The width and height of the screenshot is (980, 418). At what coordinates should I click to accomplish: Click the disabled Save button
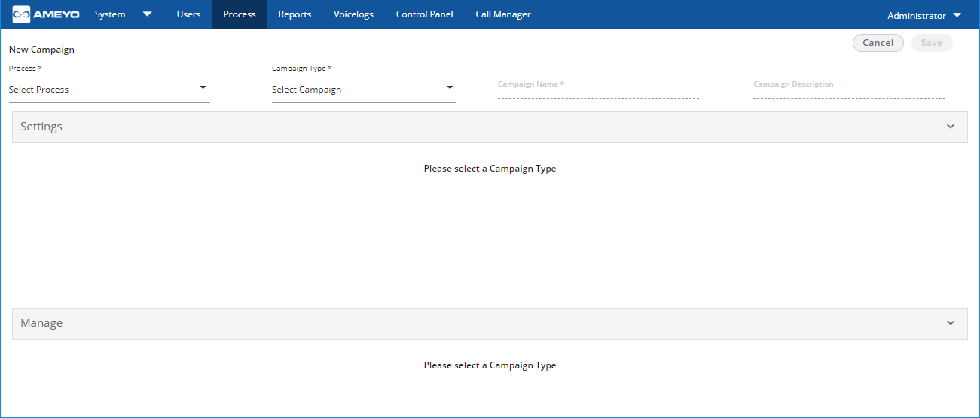(932, 43)
